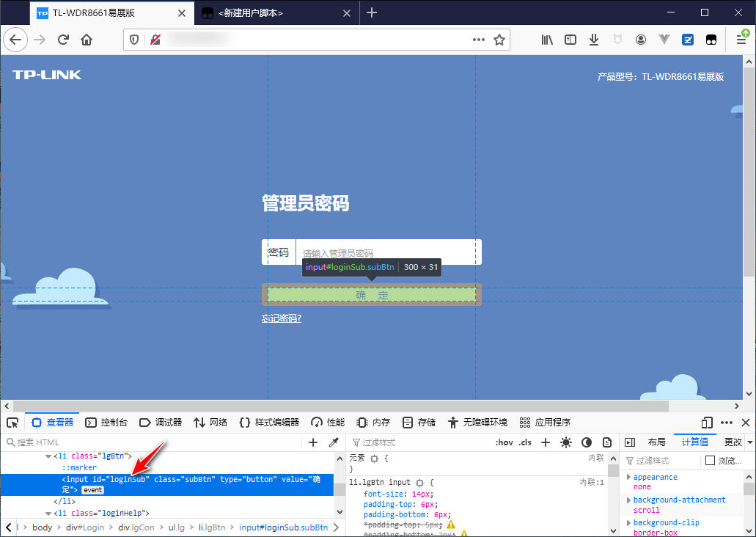Pick a color with the eyedropper
Image resolution: width=756 pixels, height=537 pixels.
pyautogui.click(x=333, y=442)
